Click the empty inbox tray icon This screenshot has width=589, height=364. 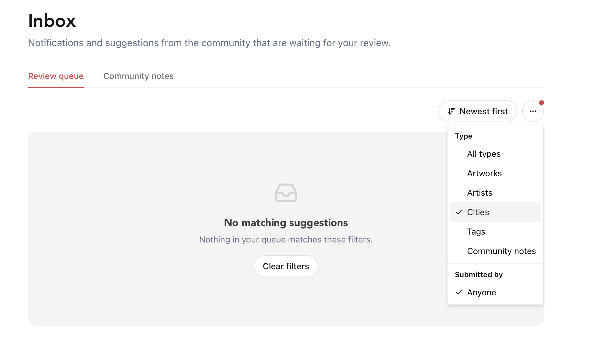coord(286,193)
